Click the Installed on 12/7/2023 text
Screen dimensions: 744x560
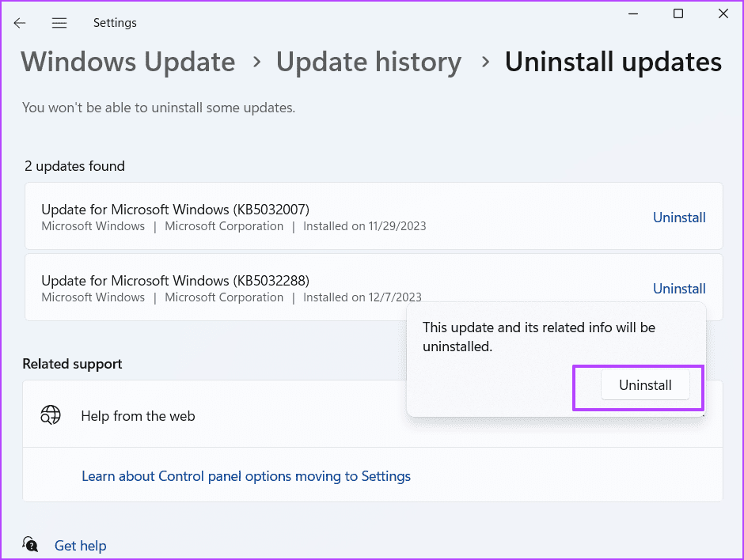(x=362, y=297)
